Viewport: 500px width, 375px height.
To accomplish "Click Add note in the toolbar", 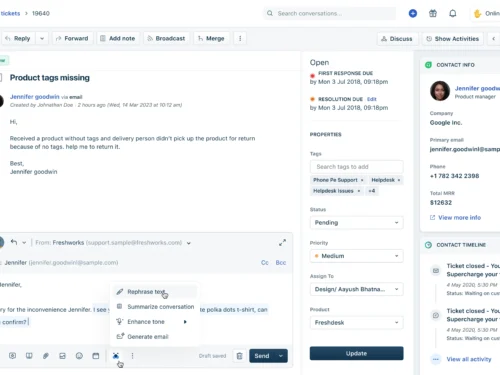I will coord(118,38).
